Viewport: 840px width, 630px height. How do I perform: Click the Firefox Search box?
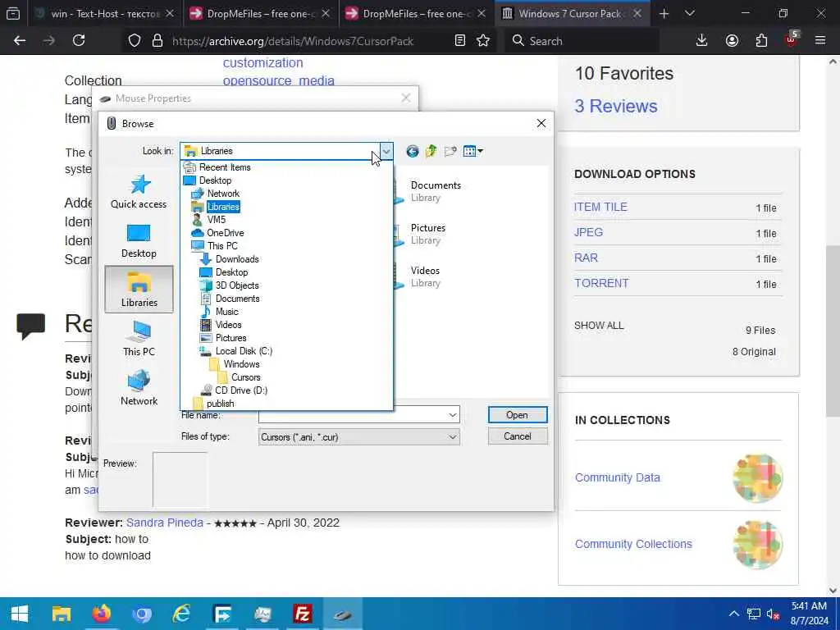[582, 41]
